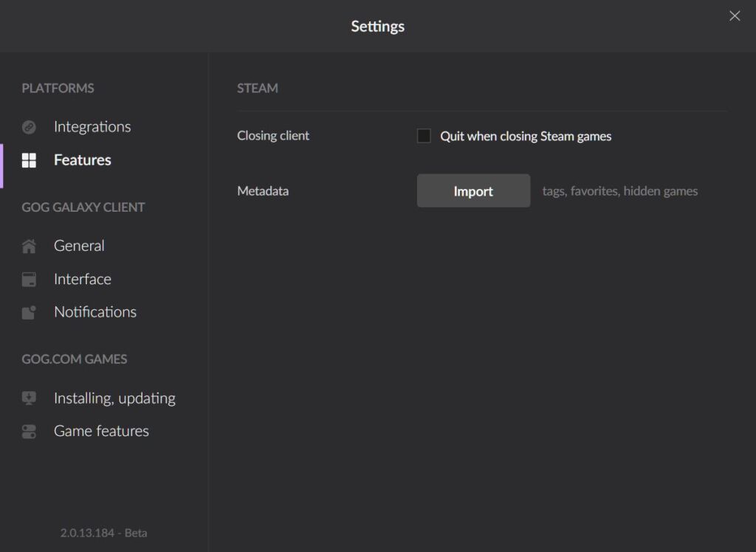This screenshot has height=552, width=756.
Task: Click the "tags, favorites, hidden games" hint
Action: point(620,191)
